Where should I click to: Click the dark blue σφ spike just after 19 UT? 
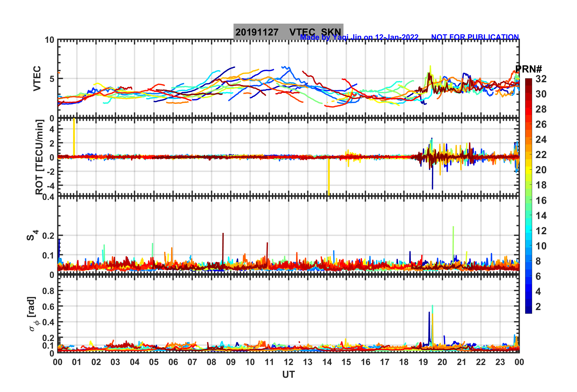pyautogui.click(x=429, y=328)
